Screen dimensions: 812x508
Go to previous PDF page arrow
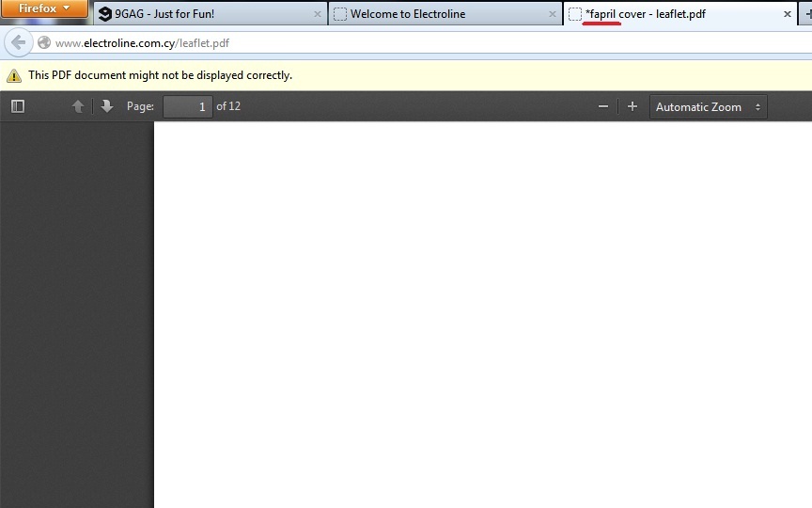(78, 107)
